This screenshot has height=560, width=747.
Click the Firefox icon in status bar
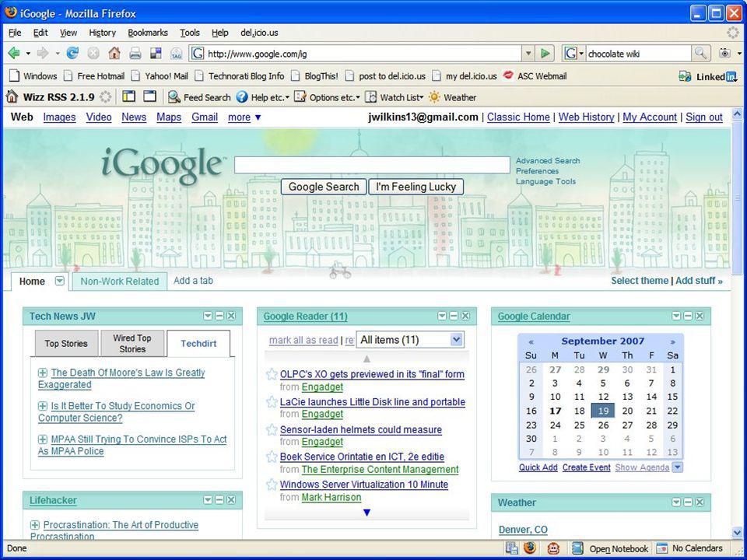pyautogui.click(x=530, y=548)
